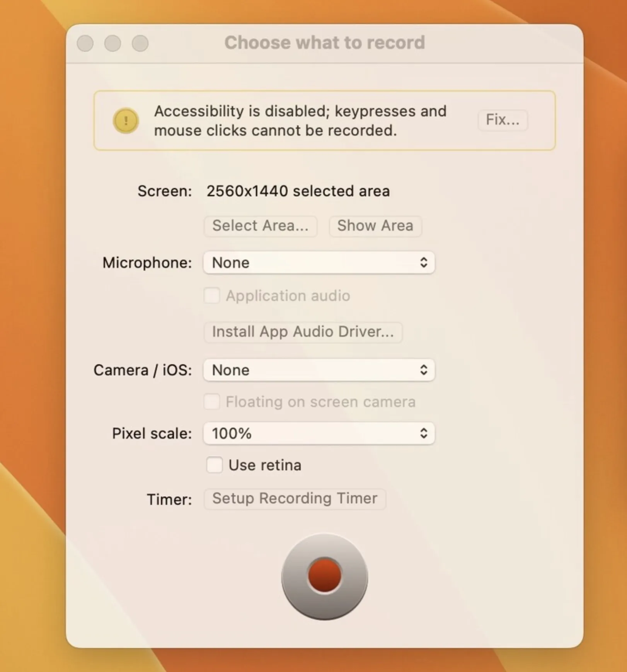The height and width of the screenshot is (672, 627).
Task: Click the Pixel scale: label
Action: [152, 433]
